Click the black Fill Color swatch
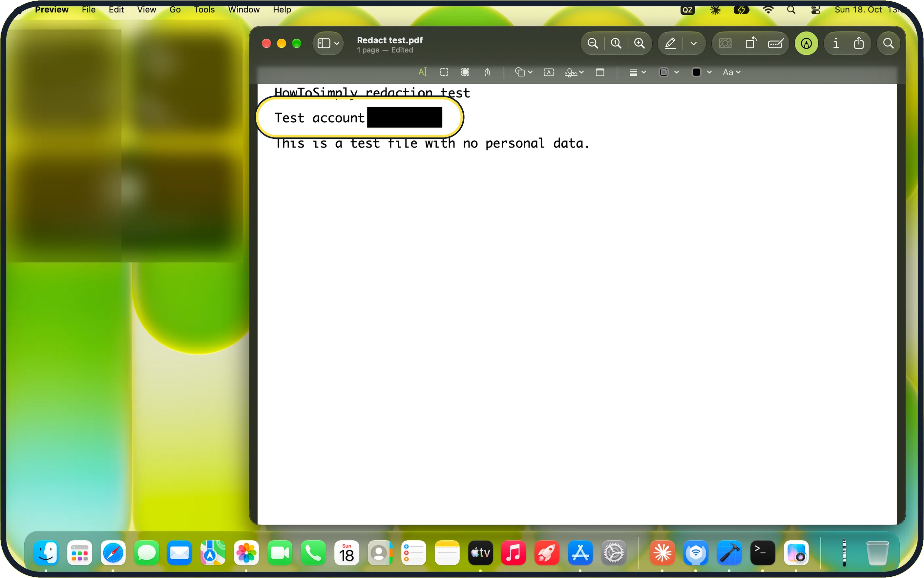 pos(697,72)
